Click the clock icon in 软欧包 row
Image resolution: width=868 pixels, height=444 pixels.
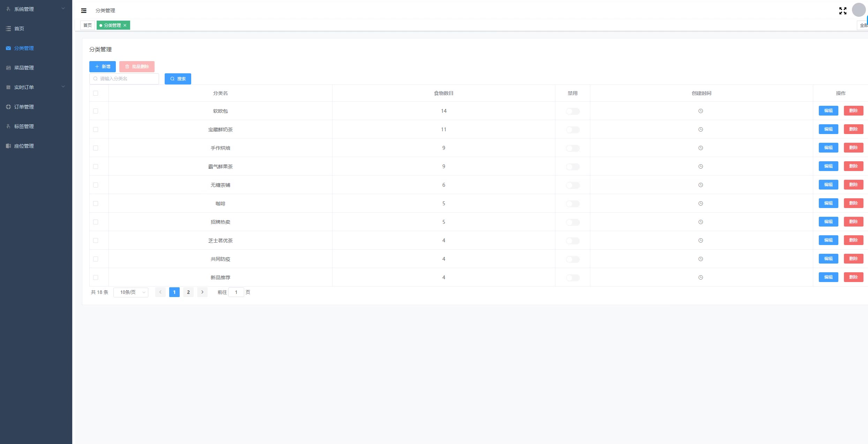701,111
